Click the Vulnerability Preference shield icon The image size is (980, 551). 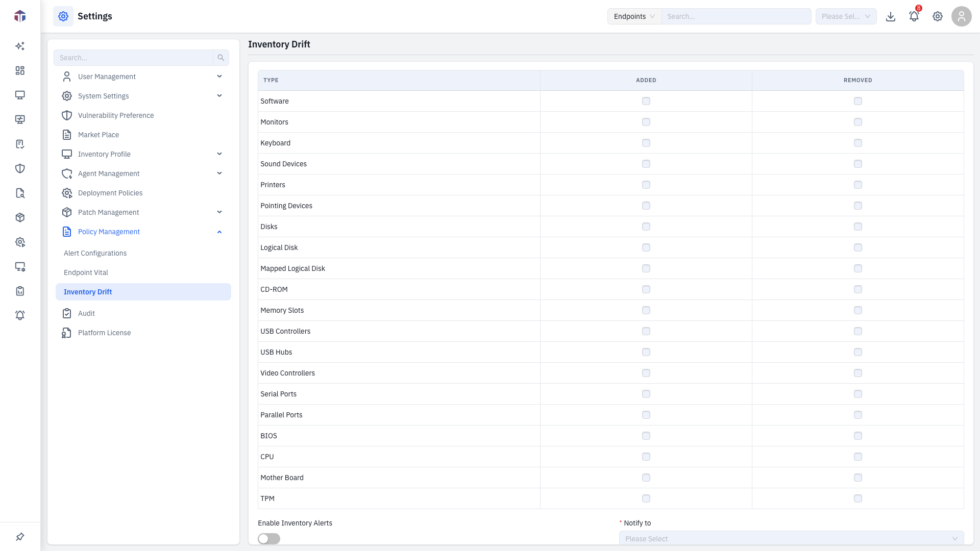click(67, 115)
